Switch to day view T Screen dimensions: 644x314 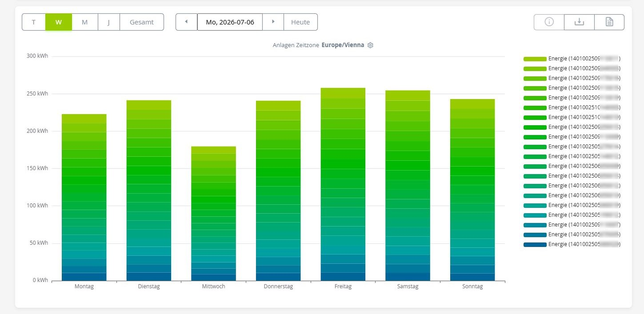coord(34,22)
